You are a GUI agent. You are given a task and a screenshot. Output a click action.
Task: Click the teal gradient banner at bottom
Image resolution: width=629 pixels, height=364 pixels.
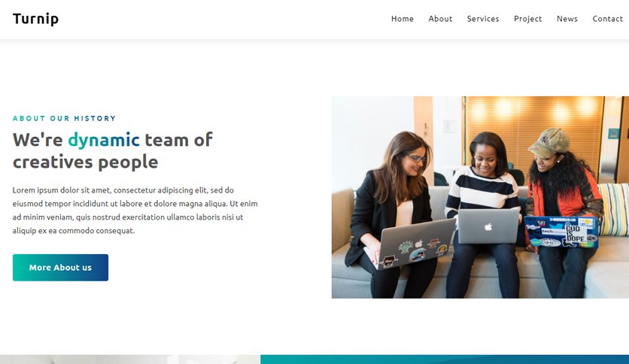point(445,359)
